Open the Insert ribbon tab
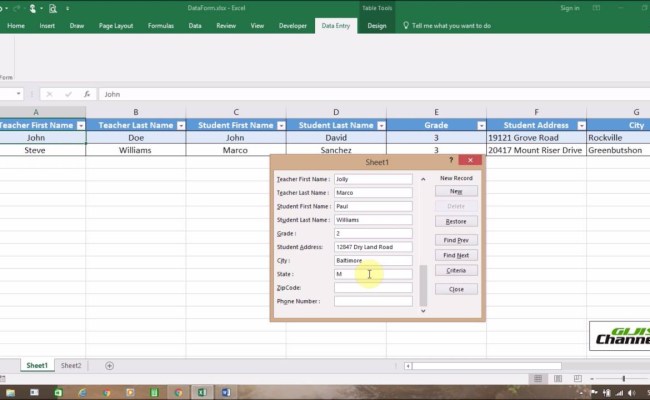Image resolution: width=650 pixels, height=400 pixels. 47,26
